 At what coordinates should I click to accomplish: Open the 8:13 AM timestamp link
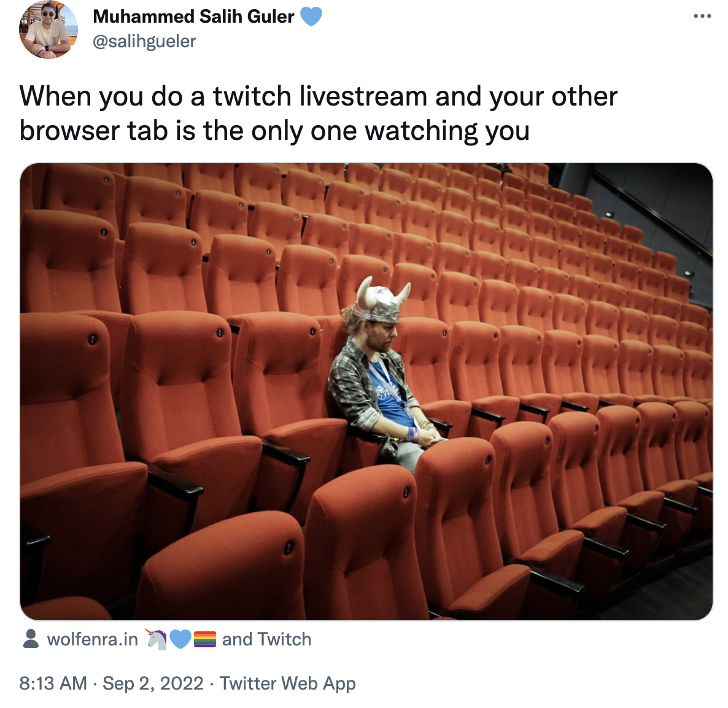[x=53, y=683]
